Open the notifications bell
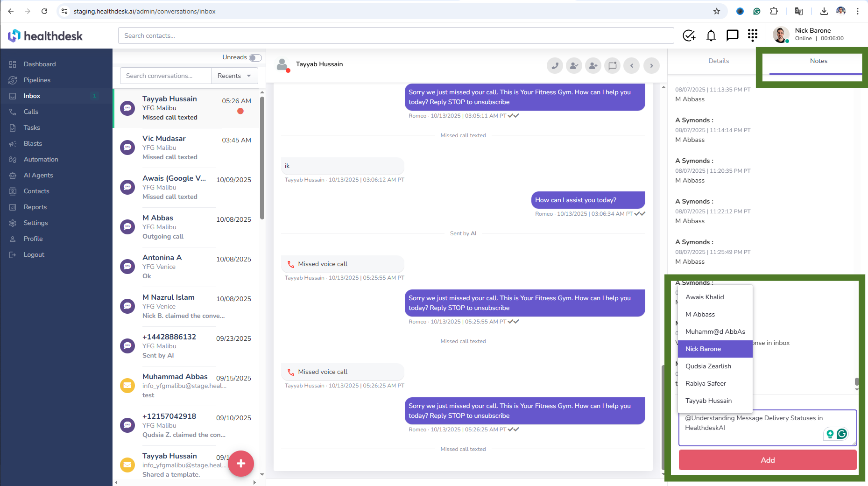The height and width of the screenshot is (486, 868). (x=711, y=35)
